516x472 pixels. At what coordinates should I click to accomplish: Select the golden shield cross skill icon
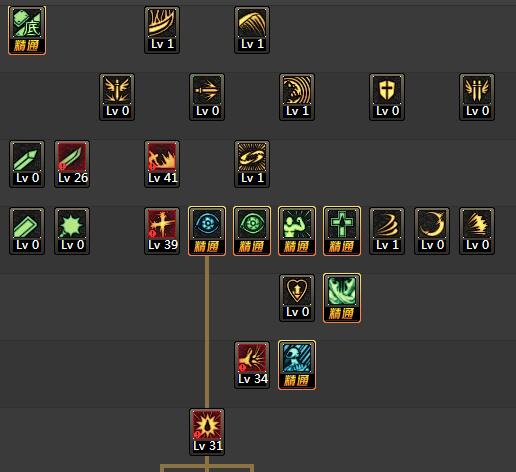(x=387, y=97)
